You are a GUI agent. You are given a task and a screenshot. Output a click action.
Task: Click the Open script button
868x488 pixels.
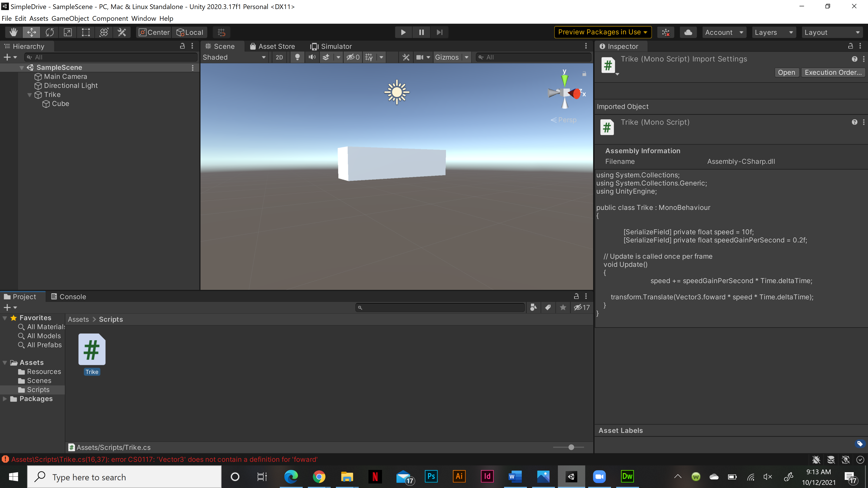(786, 72)
